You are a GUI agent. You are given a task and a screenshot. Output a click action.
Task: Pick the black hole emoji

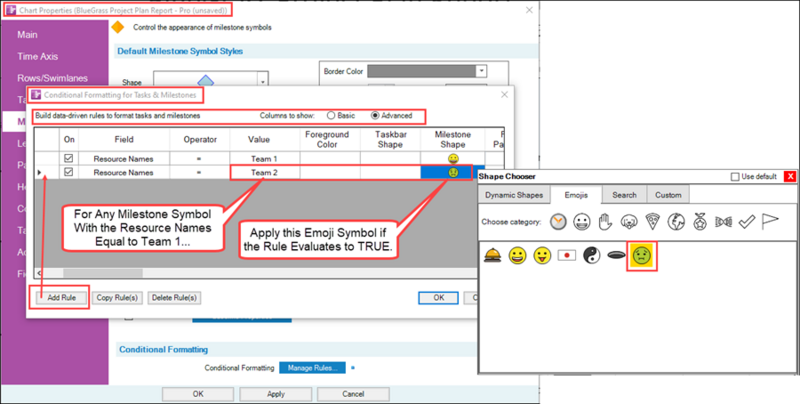point(616,256)
